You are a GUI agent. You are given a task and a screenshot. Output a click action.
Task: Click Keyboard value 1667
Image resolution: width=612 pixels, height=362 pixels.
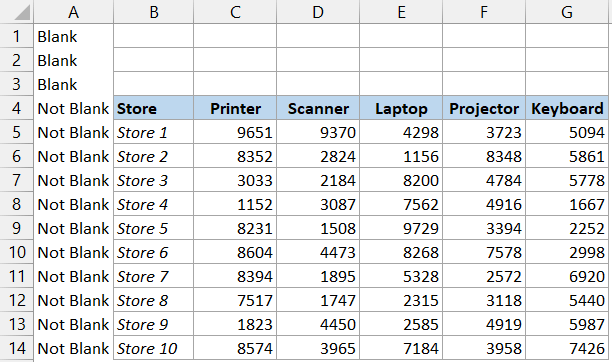[567, 204]
